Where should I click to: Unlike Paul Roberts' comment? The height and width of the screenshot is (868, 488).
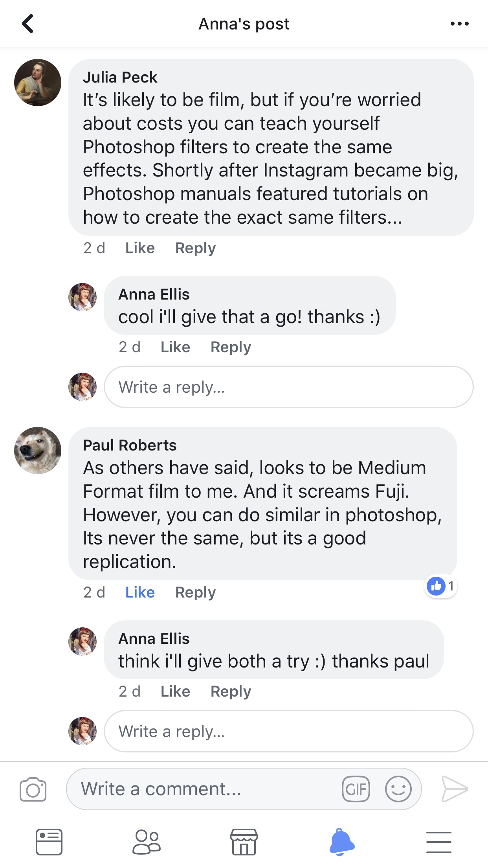pos(140,592)
